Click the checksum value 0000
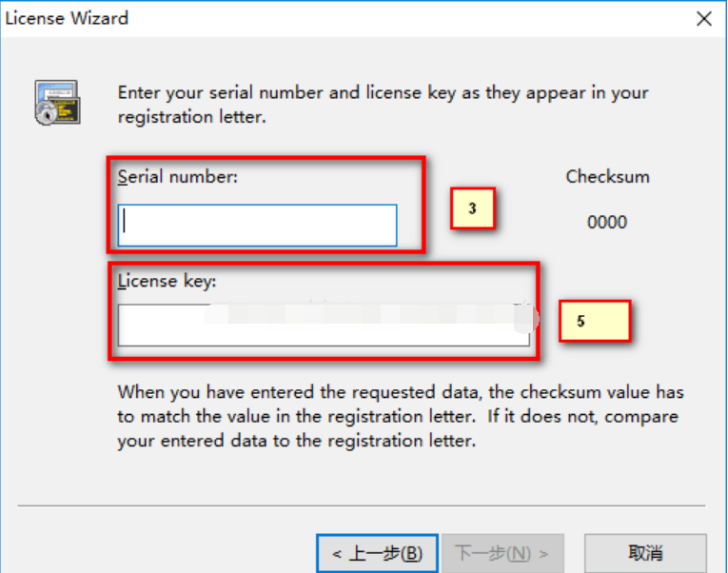 pyautogui.click(x=607, y=222)
